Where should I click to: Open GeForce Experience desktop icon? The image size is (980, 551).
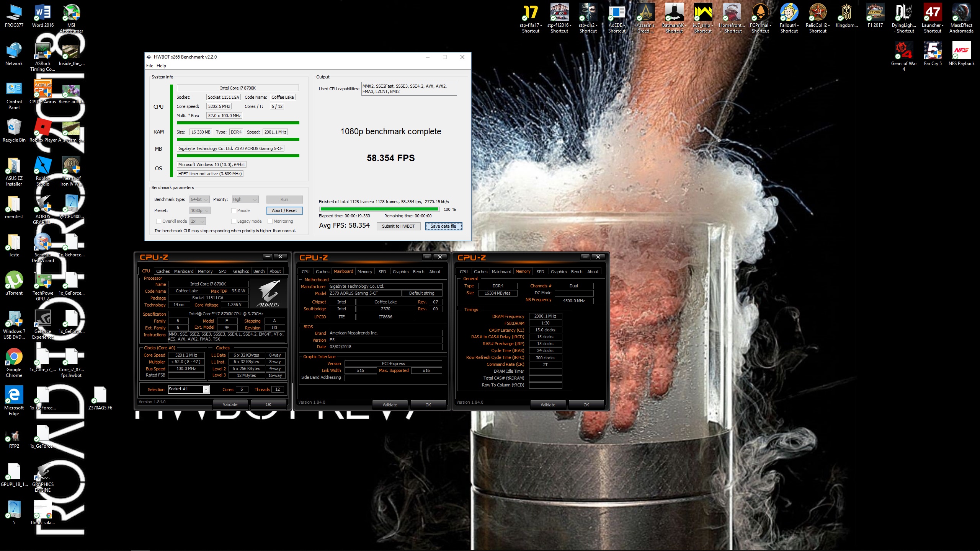click(43, 324)
